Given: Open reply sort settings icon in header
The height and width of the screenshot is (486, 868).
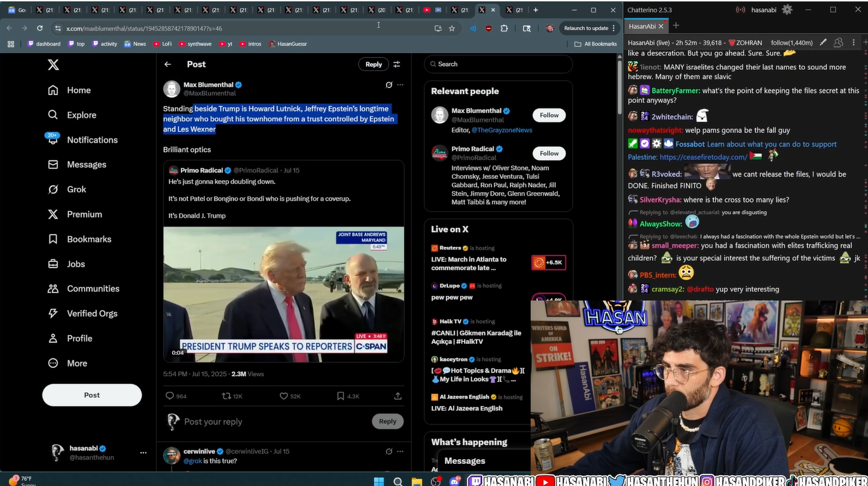Looking at the screenshot, I should coord(397,64).
